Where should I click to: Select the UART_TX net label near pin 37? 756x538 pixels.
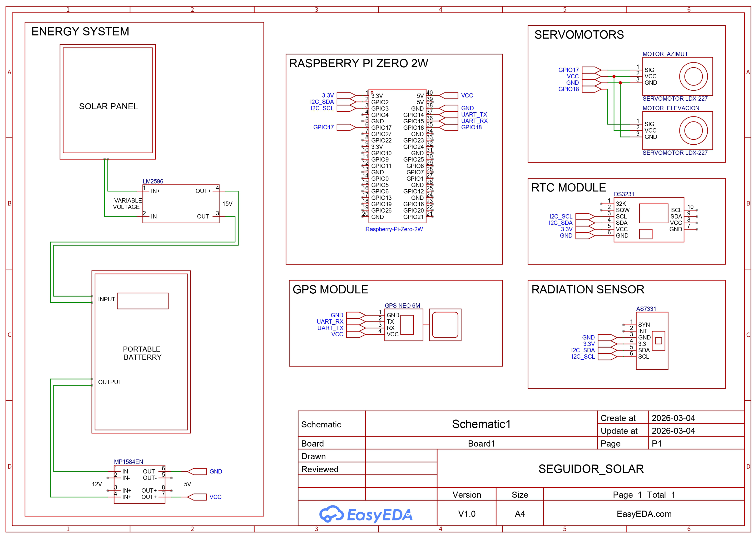pyautogui.click(x=474, y=115)
